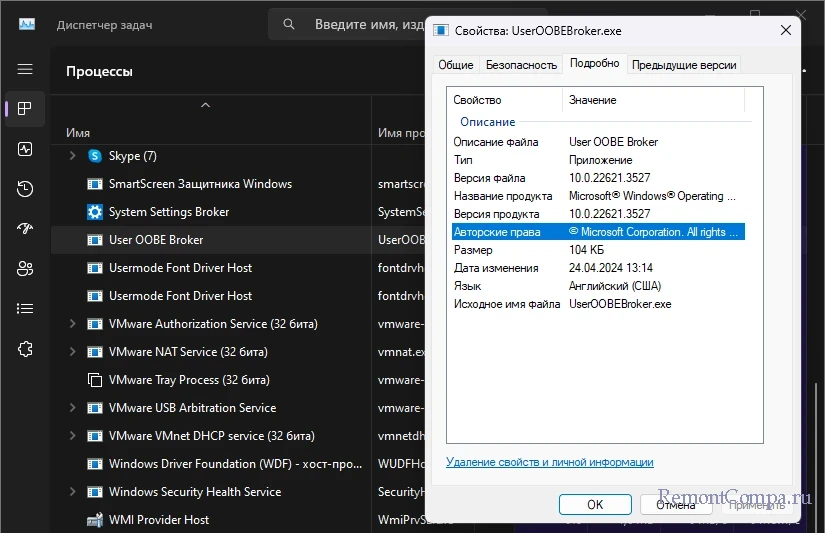Image resolution: width=825 pixels, height=533 pixels.
Task: Expand the Skype (7) process group
Action: pyautogui.click(x=73, y=156)
